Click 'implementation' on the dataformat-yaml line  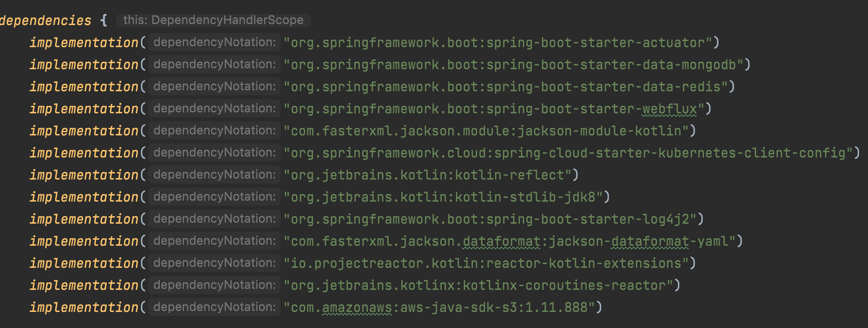click(84, 241)
